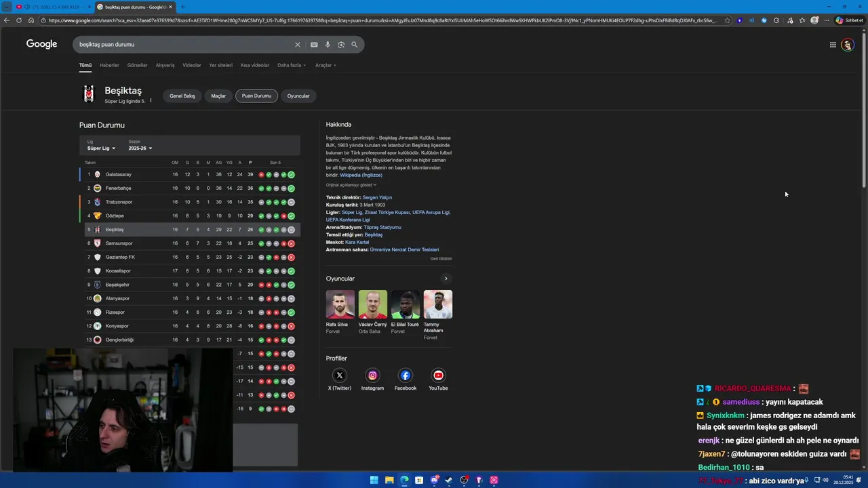Open a new browser tab
Image resolution: width=868 pixels, height=488 pixels.
[182, 7]
